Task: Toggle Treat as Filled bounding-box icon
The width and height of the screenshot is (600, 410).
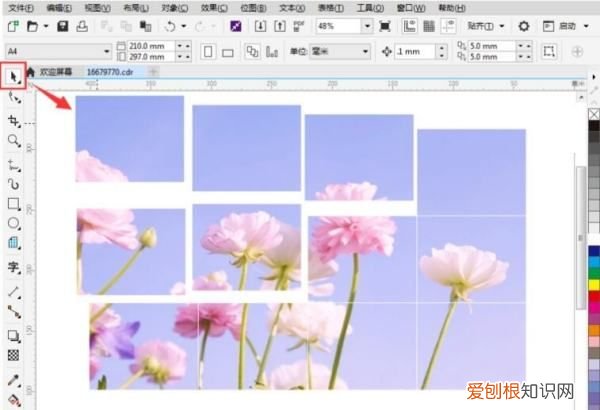Action: pyautogui.click(x=549, y=51)
